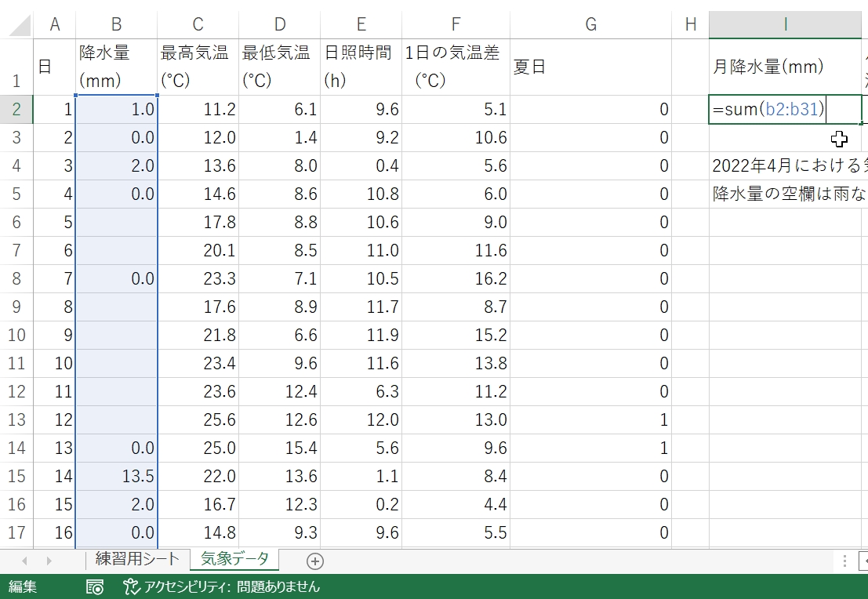Select column B header
The height and width of the screenshot is (599, 868).
116,24
